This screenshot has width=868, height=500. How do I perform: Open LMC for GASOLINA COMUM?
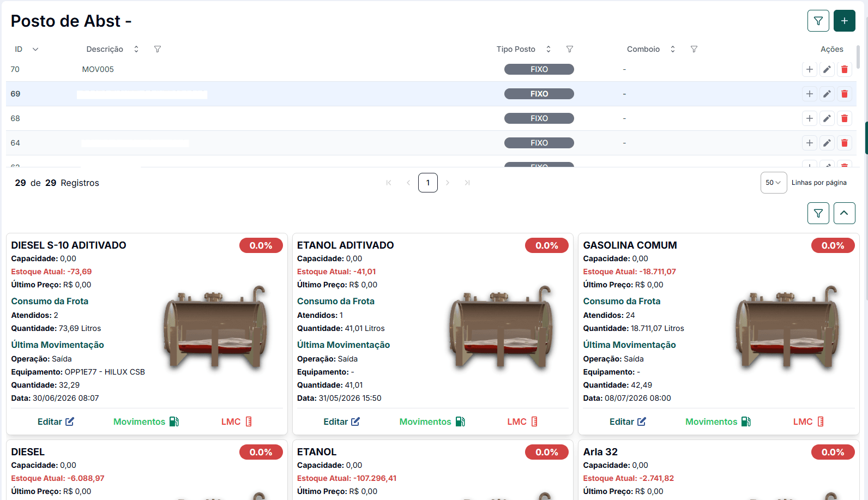(809, 421)
